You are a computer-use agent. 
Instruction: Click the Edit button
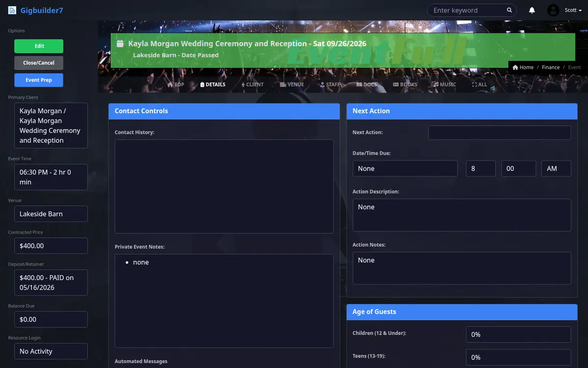point(39,46)
